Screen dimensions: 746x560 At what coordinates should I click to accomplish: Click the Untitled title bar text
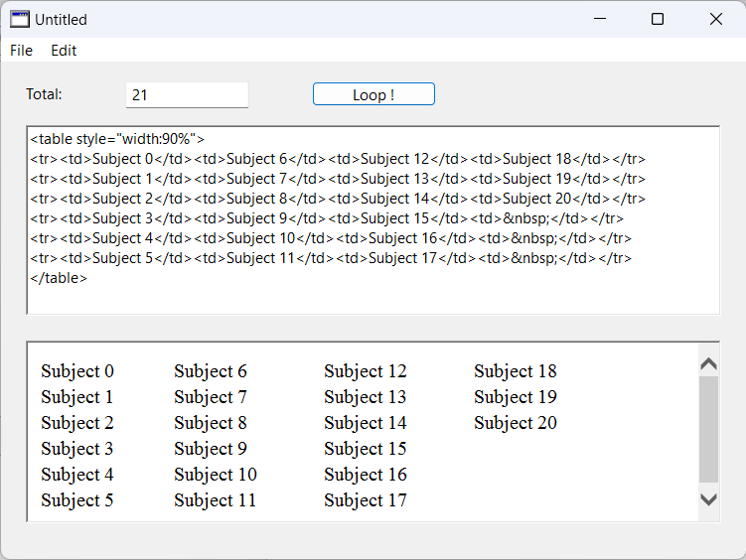pyautogui.click(x=61, y=20)
